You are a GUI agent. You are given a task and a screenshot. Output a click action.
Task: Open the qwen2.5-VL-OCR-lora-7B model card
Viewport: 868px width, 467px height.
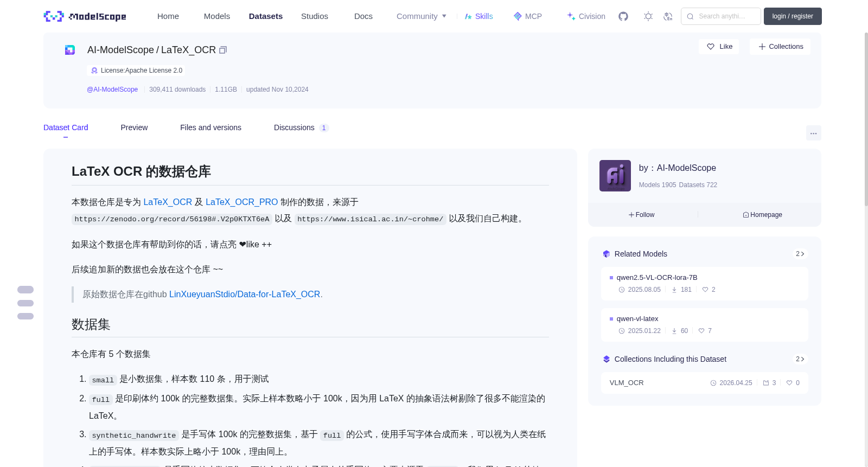tap(704, 283)
